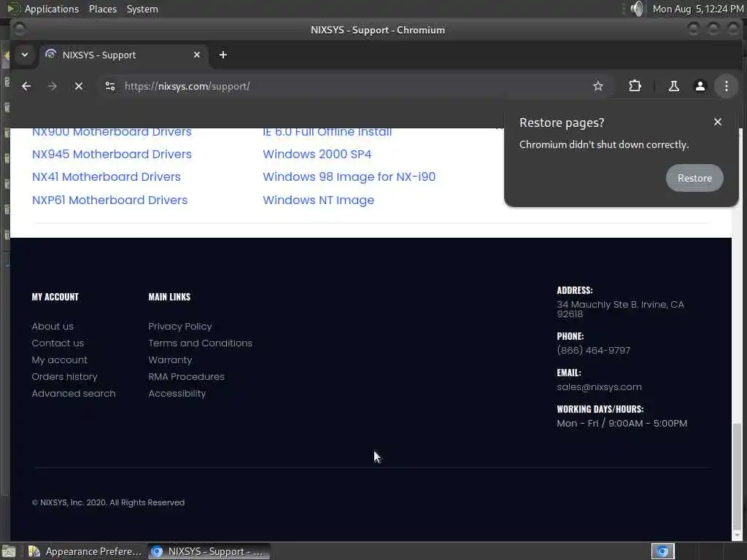Open the Chromium three-dot menu

coord(726,86)
